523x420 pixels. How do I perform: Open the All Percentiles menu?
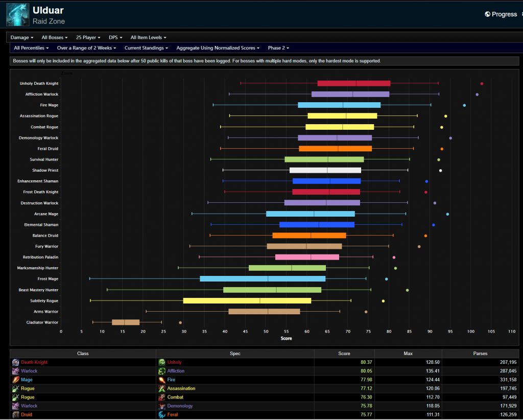pos(31,48)
